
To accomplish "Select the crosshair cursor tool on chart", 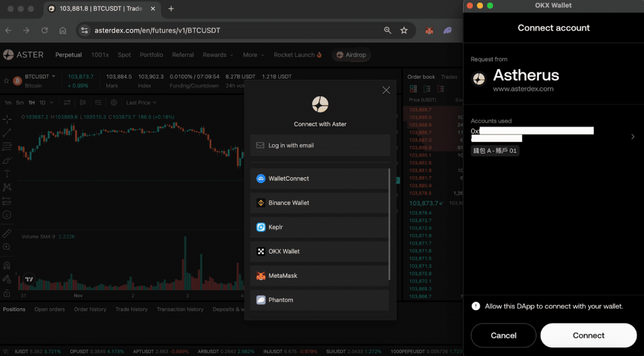I will click(7, 119).
